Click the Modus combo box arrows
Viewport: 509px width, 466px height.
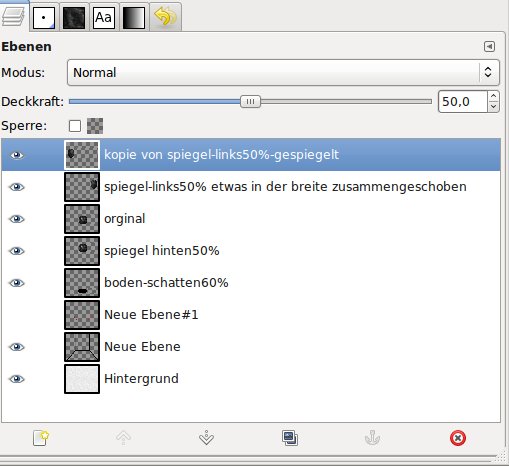point(488,72)
